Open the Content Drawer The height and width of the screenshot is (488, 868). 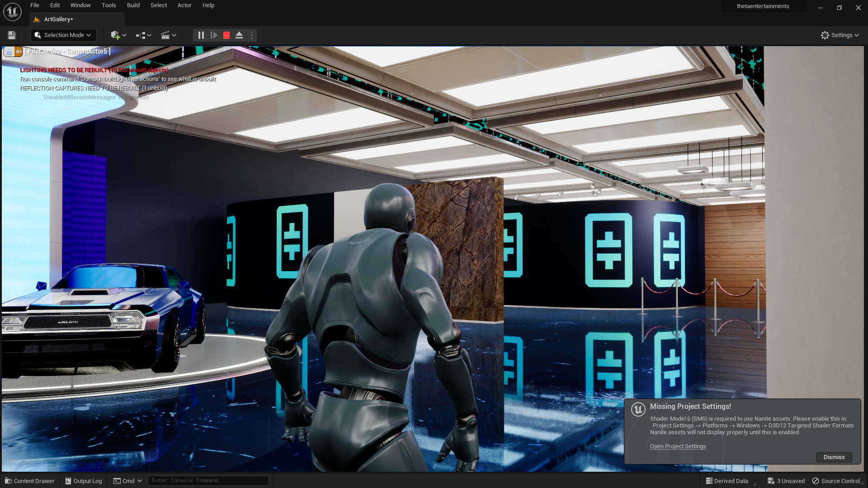(x=30, y=481)
